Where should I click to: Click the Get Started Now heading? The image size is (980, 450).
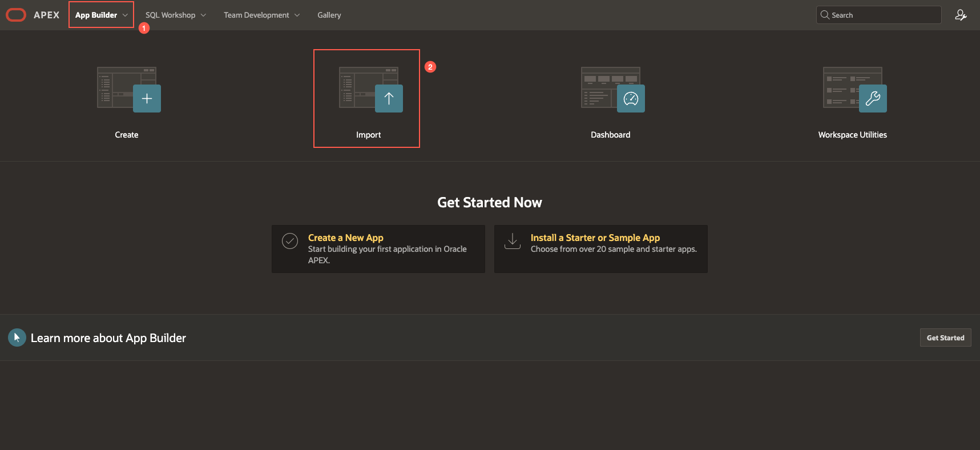click(490, 203)
